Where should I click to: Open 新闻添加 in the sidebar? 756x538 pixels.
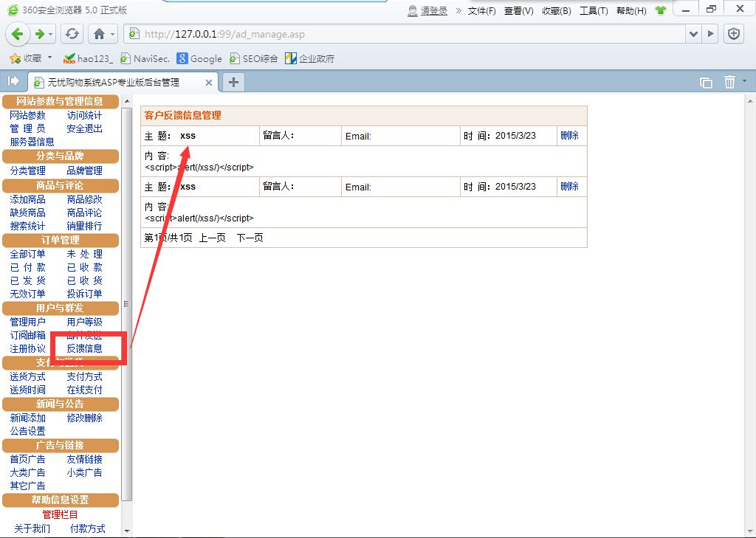[27, 418]
